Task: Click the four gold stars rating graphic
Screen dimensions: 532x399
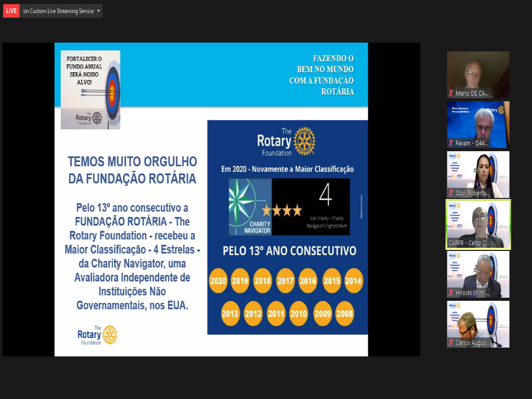Action: (282, 210)
